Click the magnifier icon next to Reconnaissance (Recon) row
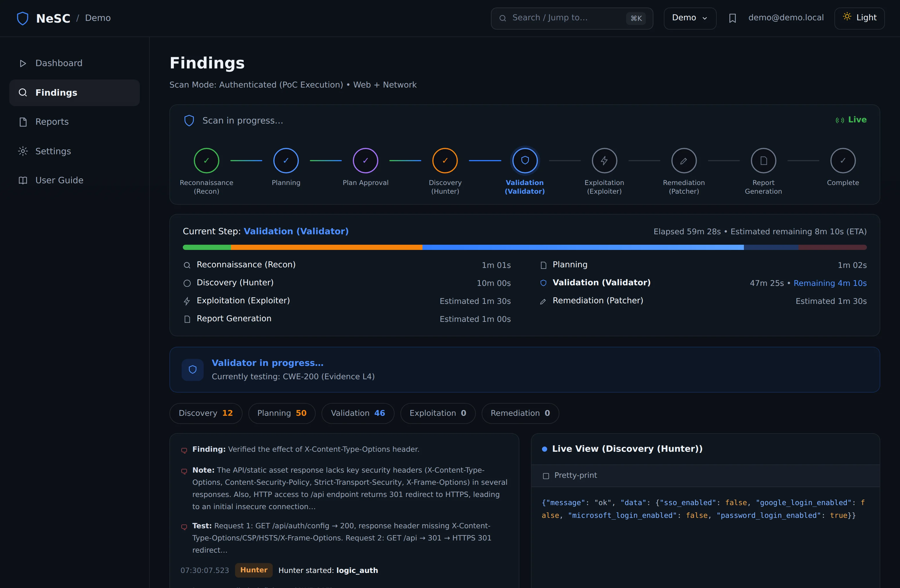This screenshot has height=588, width=900. (187, 265)
